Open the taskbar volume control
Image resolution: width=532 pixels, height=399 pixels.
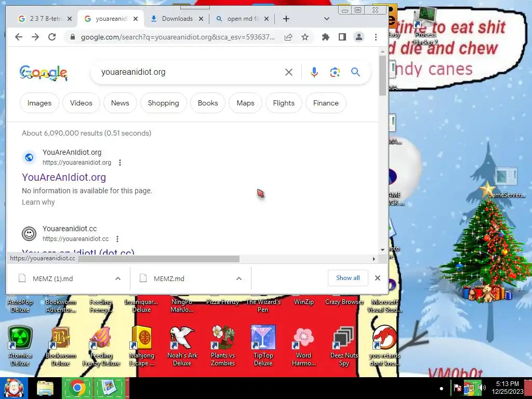coord(482,388)
